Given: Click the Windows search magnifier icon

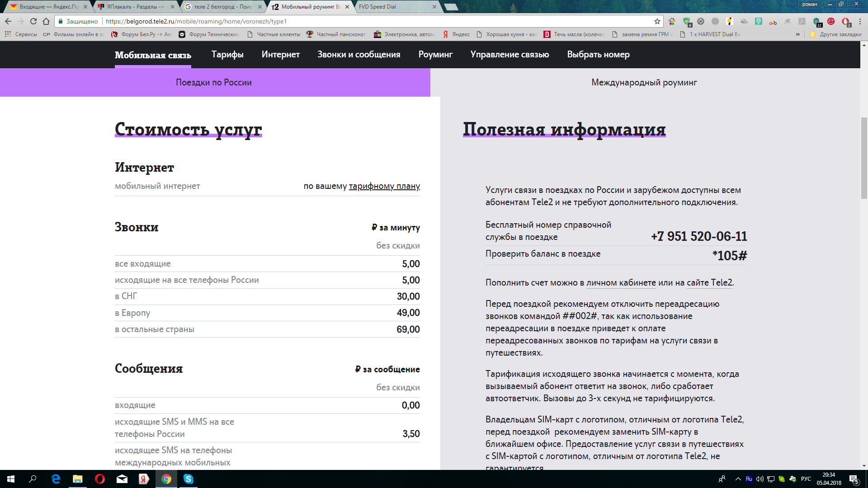Looking at the screenshot, I should click(x=33, y=479).
